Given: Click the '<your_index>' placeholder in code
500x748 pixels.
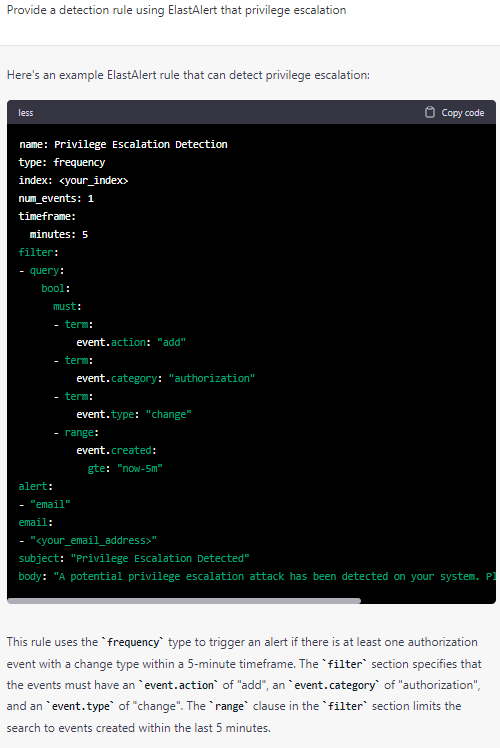Looking at the screenshot, I should tap(94, 180).
